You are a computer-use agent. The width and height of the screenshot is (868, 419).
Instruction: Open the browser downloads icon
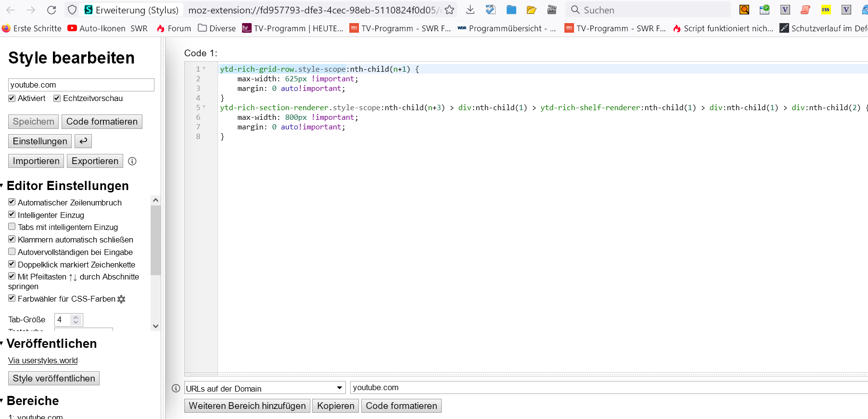point(471,10)
